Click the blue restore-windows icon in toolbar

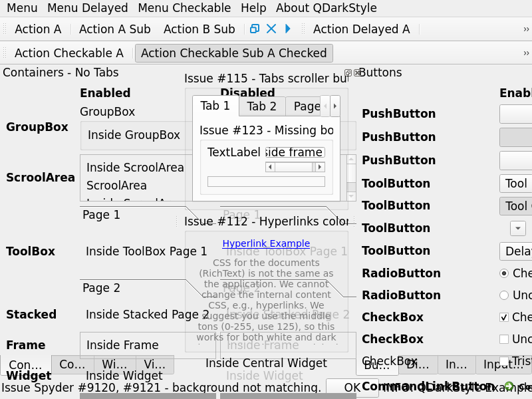[x=254, y=29]
